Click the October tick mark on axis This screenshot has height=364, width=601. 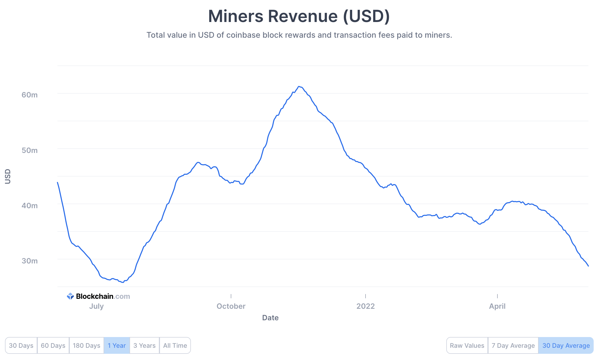(x=231, y=296)
